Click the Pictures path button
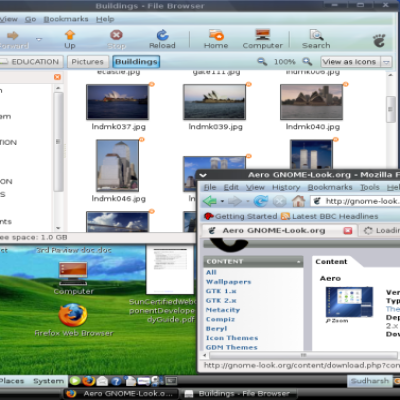The height and width of the screenshot is (400, 400). pos(87,62)
